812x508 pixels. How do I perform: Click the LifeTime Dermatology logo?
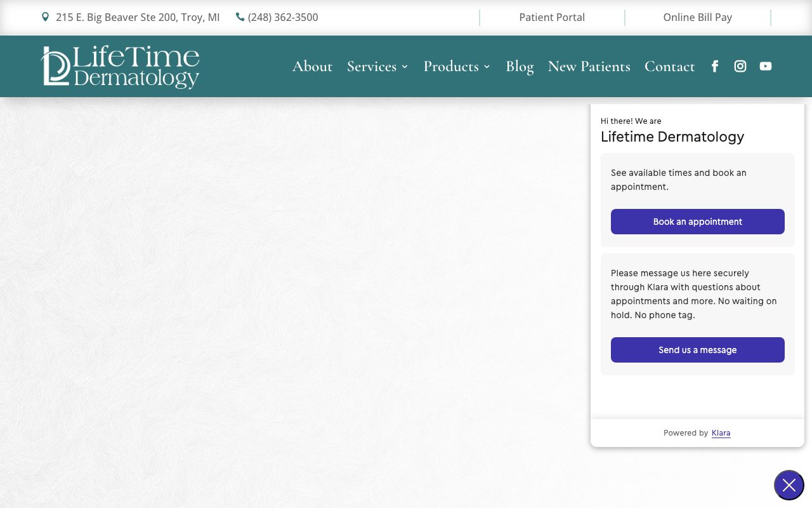tap(120, 66)
